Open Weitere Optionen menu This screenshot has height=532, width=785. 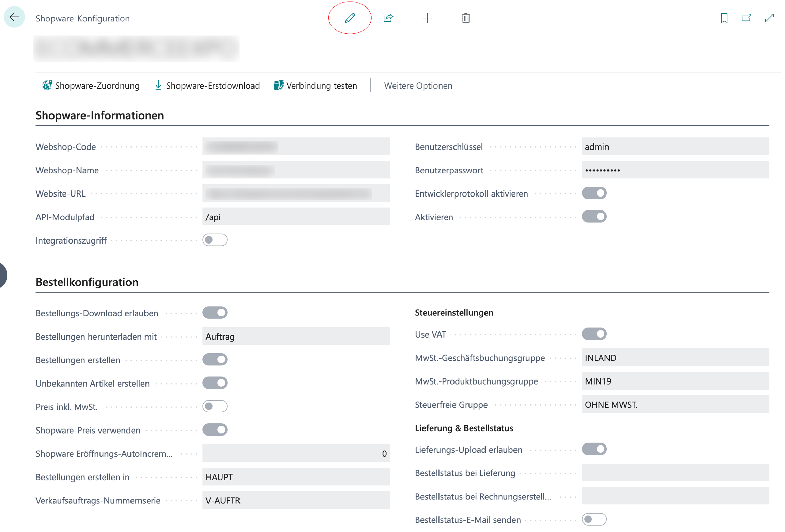418,85
